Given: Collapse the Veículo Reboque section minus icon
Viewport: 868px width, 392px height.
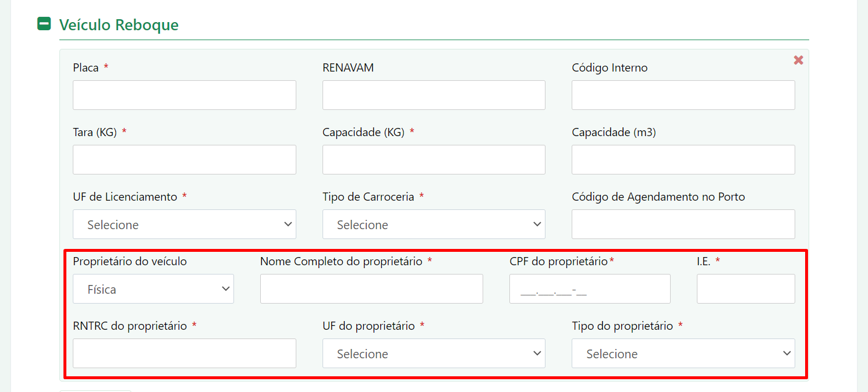Looking at the screenshot, I should click(44, 24).
